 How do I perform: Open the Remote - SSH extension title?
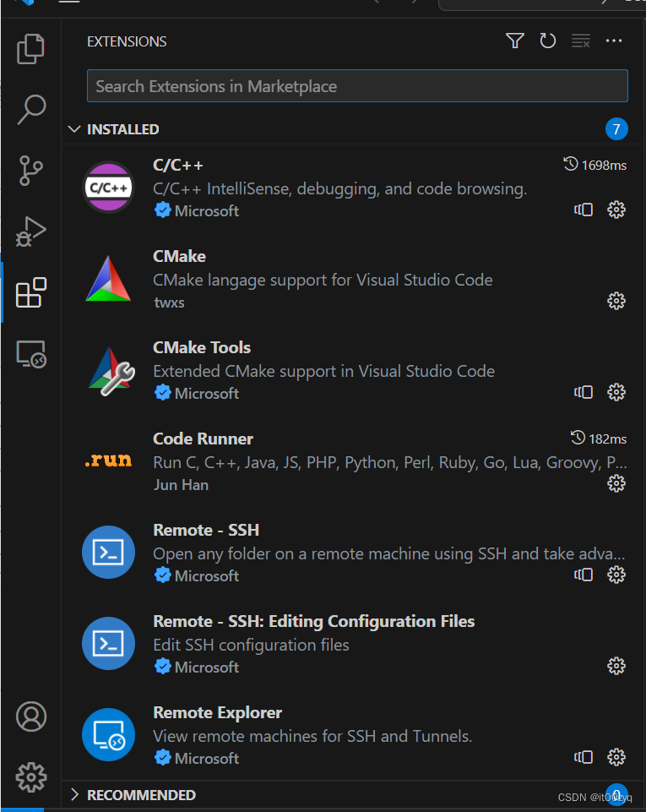(x=206, y=530)
